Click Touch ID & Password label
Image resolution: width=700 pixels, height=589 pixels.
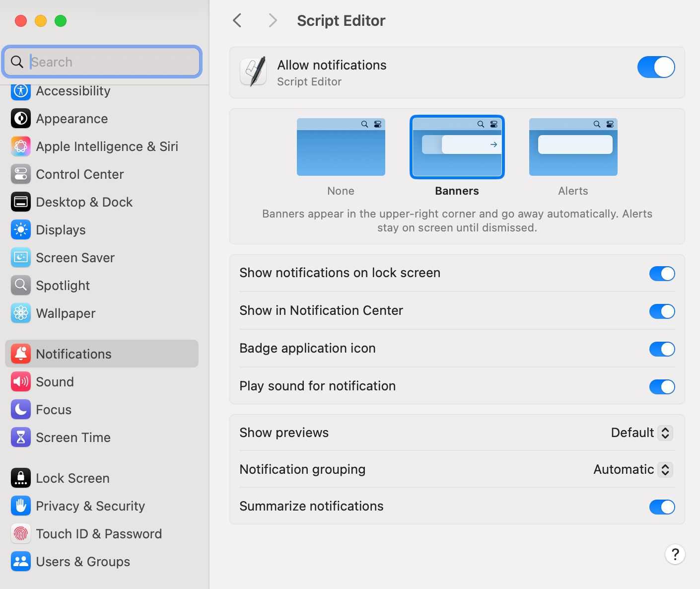coord(99,534)
